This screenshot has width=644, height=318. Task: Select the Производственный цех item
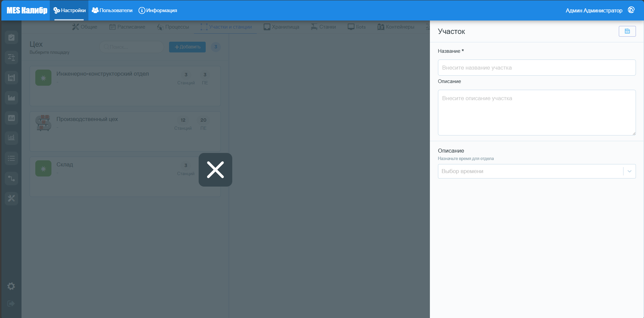point(125,131)
